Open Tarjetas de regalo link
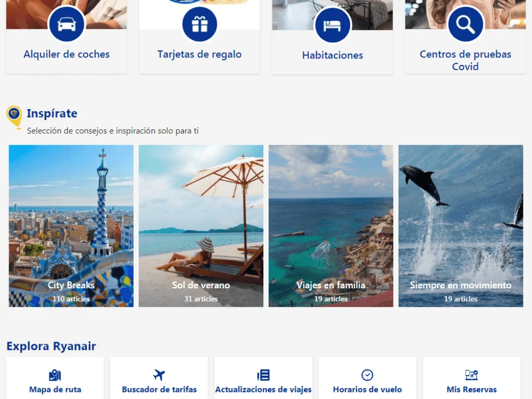This screenshot has width=532, height=399. click(199, 54)
